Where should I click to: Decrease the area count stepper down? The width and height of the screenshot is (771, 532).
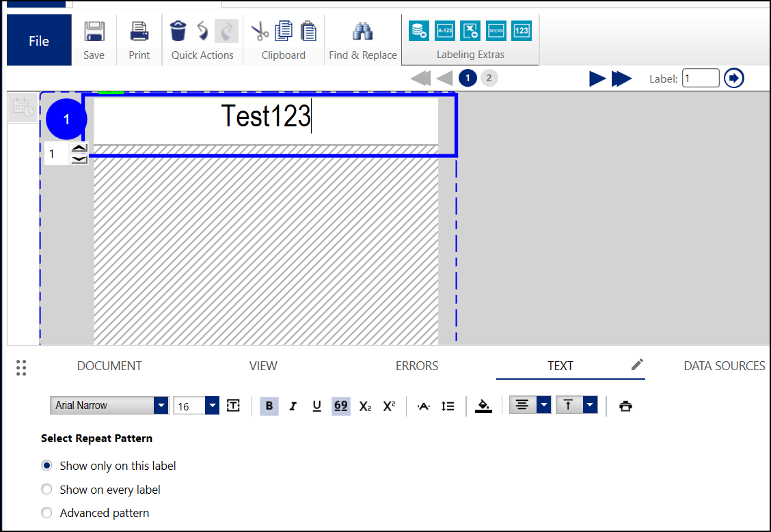pos(79,159)
